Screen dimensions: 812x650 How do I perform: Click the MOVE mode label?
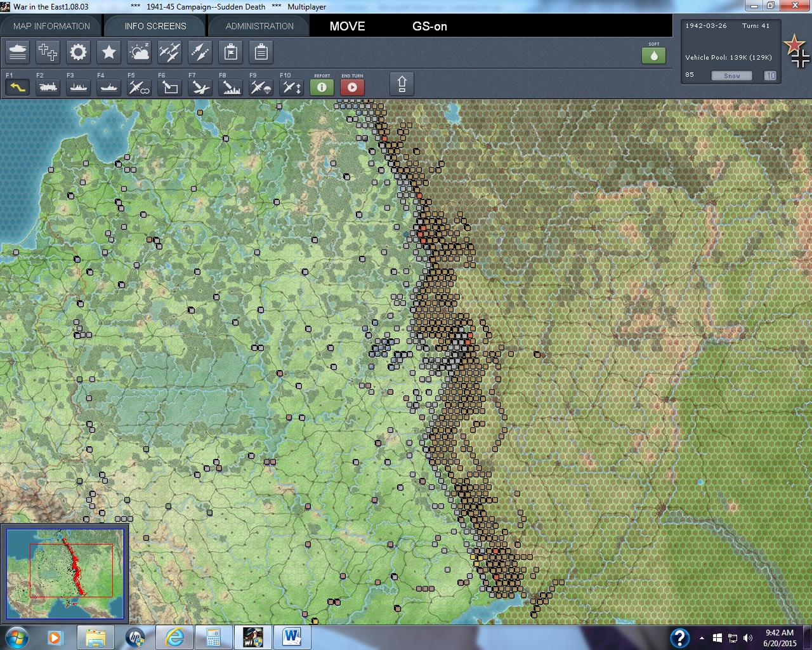(x=347, y=27)
